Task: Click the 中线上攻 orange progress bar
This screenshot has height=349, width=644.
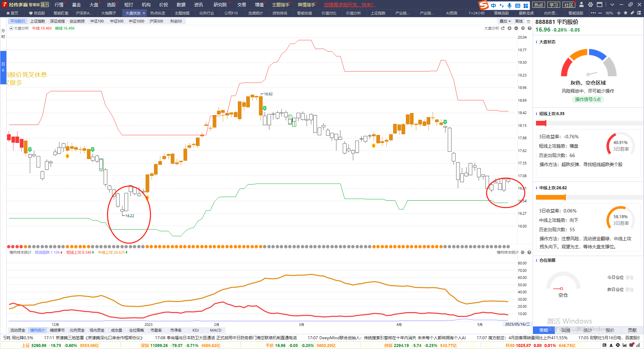Action: point(551,197)
